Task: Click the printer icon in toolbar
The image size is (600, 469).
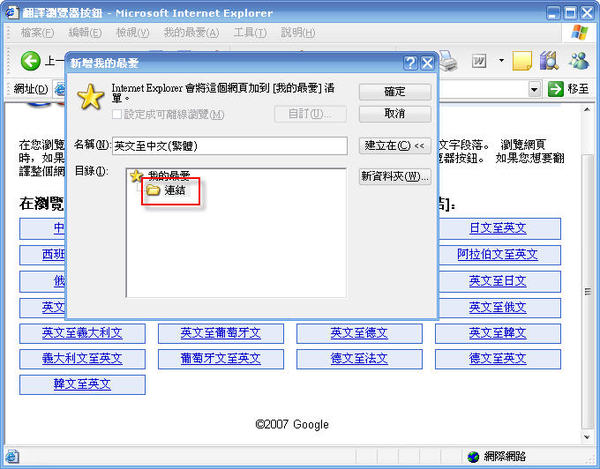Action: 448,61
